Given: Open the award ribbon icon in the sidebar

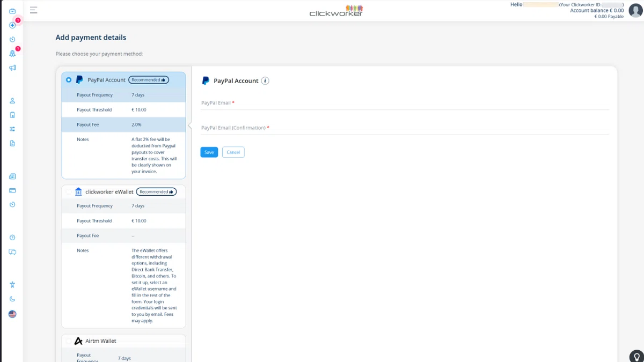Looking at the screenshot, I should point(12,54).
